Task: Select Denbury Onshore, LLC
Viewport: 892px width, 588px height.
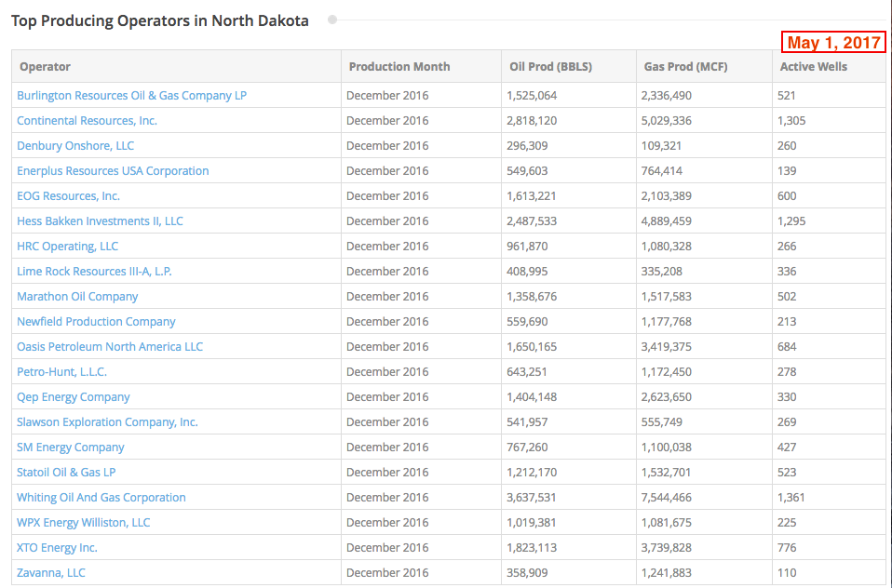Action: [x=74, y=145]
